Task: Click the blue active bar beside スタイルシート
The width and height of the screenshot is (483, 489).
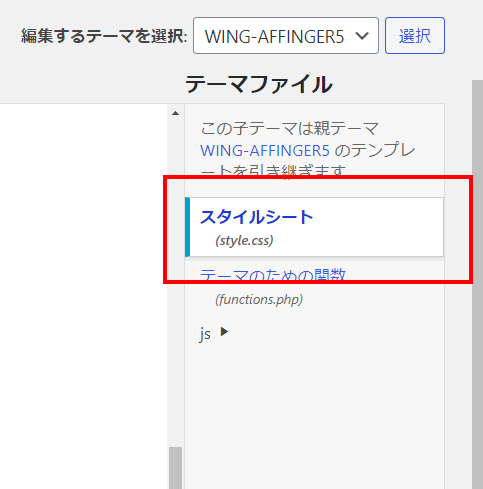Action: tap(188, 227)
